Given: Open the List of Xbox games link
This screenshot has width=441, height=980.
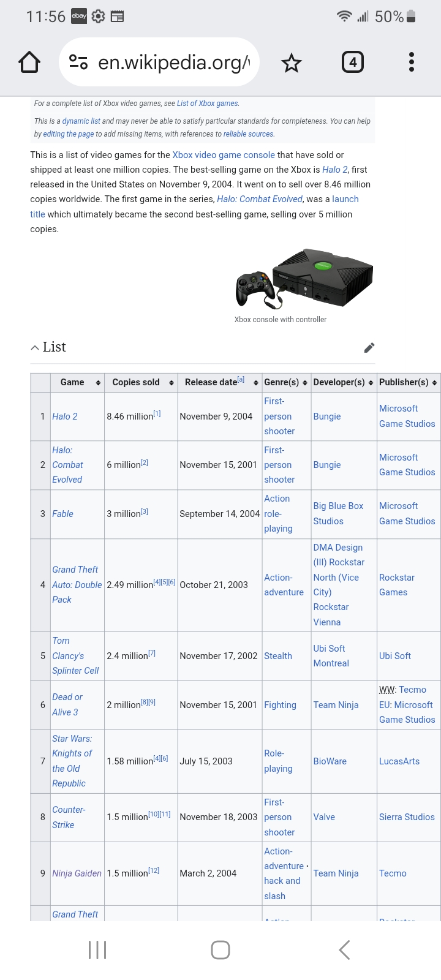Looking at the screenshot, I should (208, 104).
